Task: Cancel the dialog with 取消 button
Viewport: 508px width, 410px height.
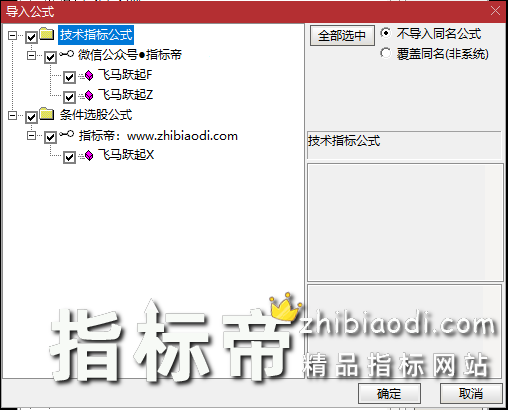Action: (x=471, y=394)
